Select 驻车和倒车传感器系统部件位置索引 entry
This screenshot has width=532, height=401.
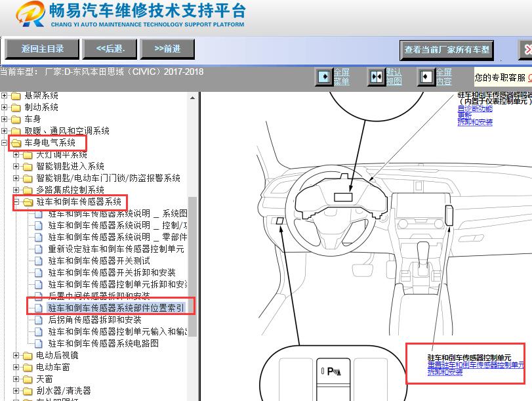(x=116, y=308)
